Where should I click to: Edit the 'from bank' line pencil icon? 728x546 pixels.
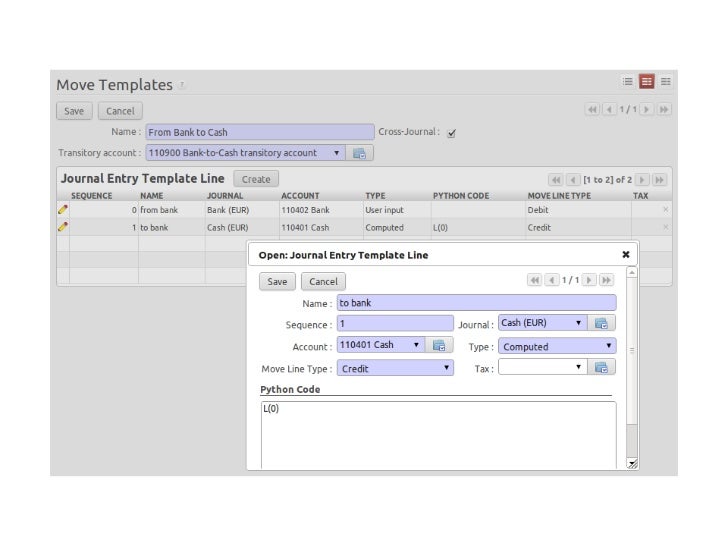point(63,209)
